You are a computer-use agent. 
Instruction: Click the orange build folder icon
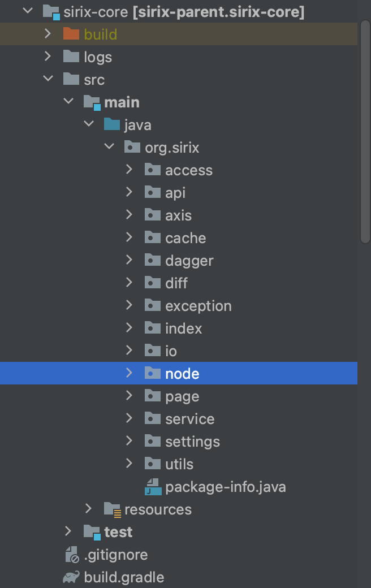[x=71, y=34]
